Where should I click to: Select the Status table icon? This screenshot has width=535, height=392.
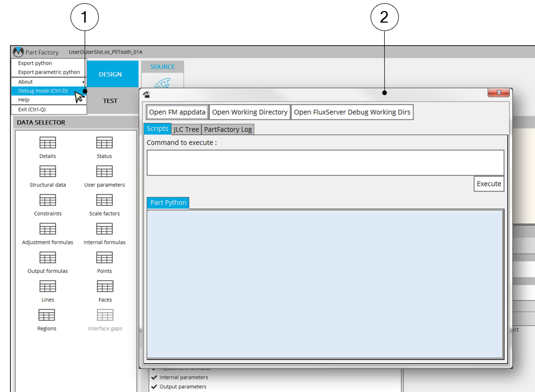point(104,143)
